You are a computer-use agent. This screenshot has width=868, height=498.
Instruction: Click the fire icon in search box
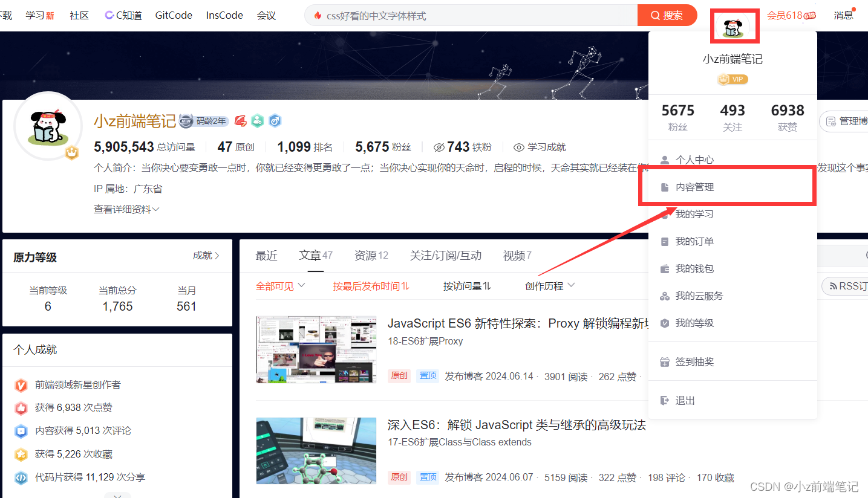click(x=318, y=16)
